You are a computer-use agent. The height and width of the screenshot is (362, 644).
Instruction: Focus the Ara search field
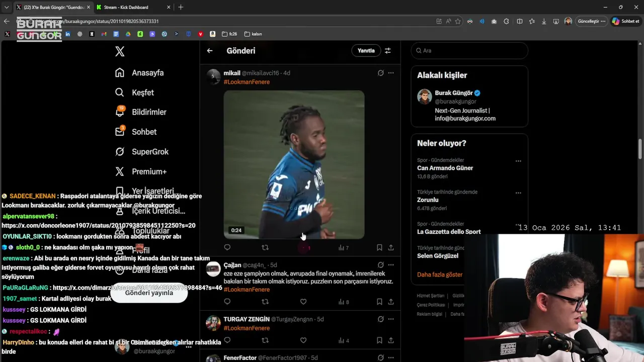click(469, 51)
